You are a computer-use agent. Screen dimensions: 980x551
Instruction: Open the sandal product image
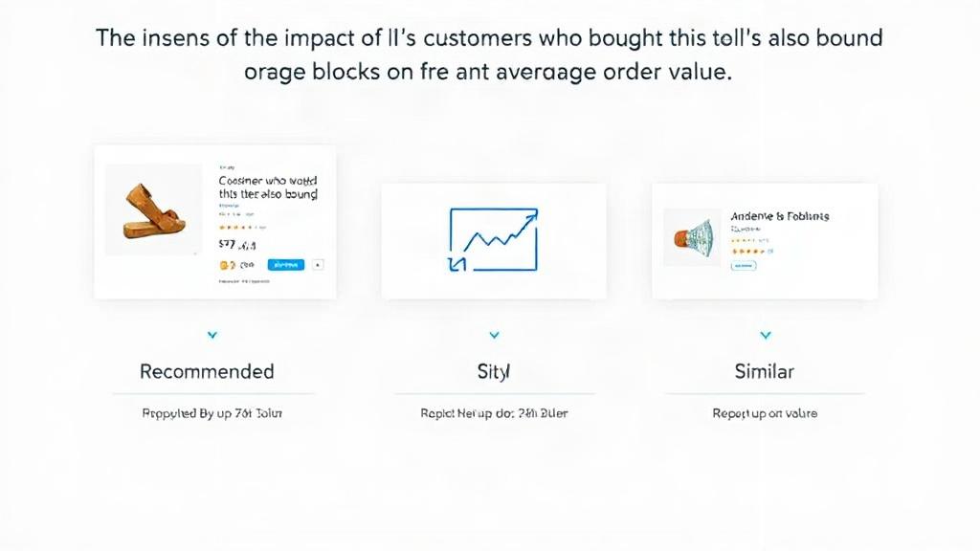[154, 209]
